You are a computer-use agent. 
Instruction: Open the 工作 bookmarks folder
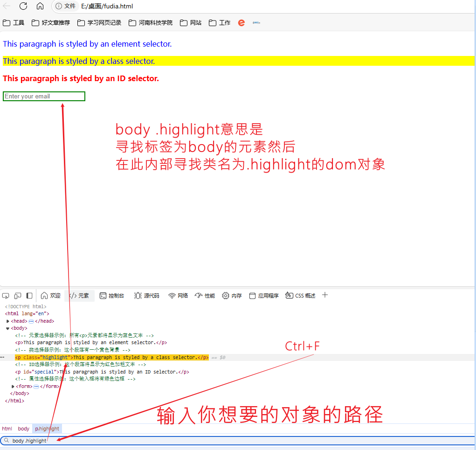coord(220,23)
